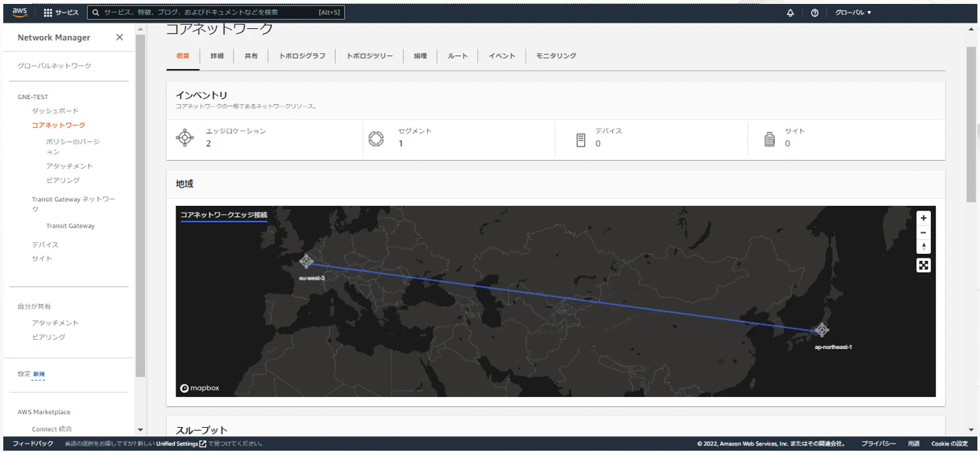Open the notifications bell
The height and width of the screenshot is (452, 980).
[x=790, y=12]
